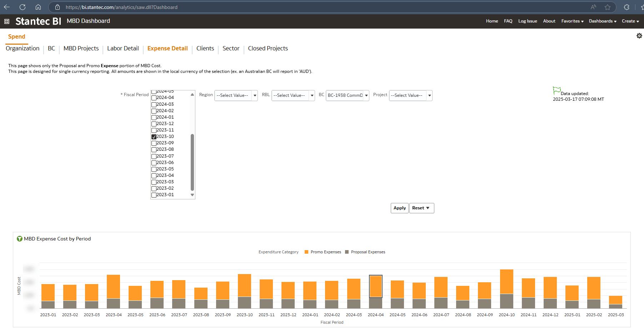Check the 2023-12 fiscal period

[154, 124]
